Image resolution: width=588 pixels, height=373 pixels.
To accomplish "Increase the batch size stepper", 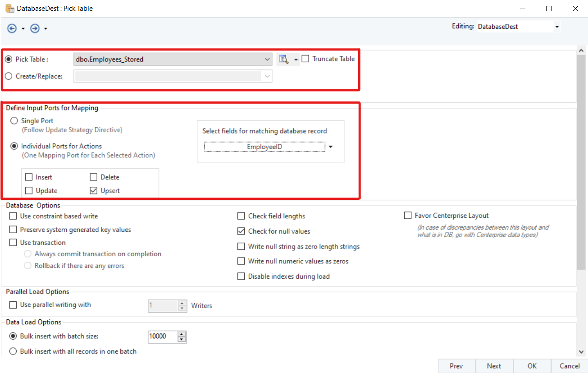I will [182, 334].
